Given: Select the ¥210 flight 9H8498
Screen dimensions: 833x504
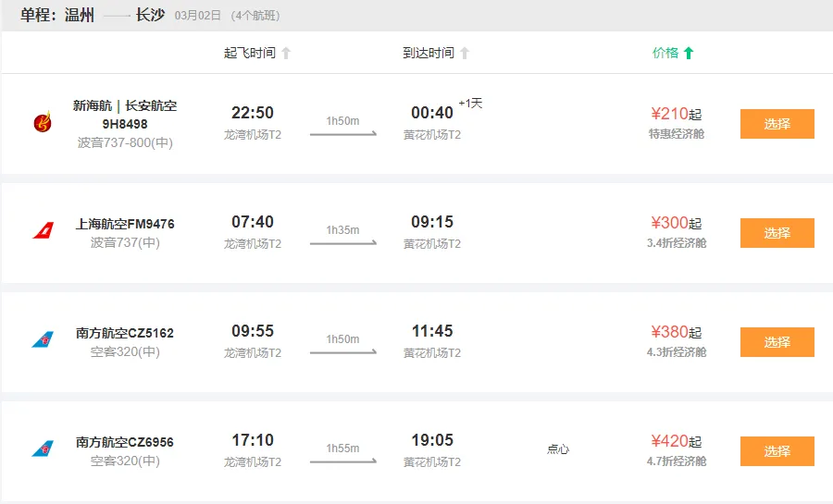Looking at the screenshot, I should pos(777,124).
